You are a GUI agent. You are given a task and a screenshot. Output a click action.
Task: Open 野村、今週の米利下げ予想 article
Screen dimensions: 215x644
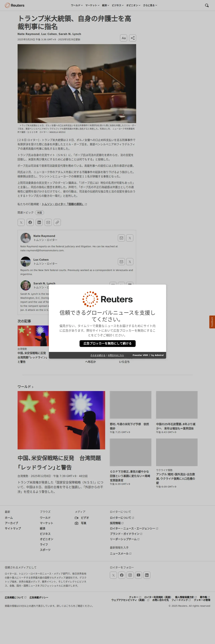pyautogui.click(x=129, y=426)
